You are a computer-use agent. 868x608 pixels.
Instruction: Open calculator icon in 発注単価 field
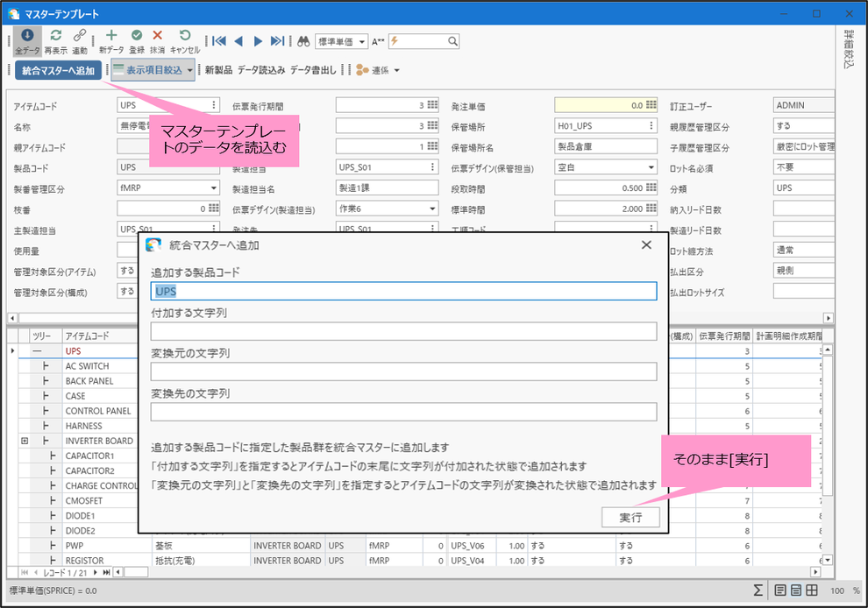point(651,105)
